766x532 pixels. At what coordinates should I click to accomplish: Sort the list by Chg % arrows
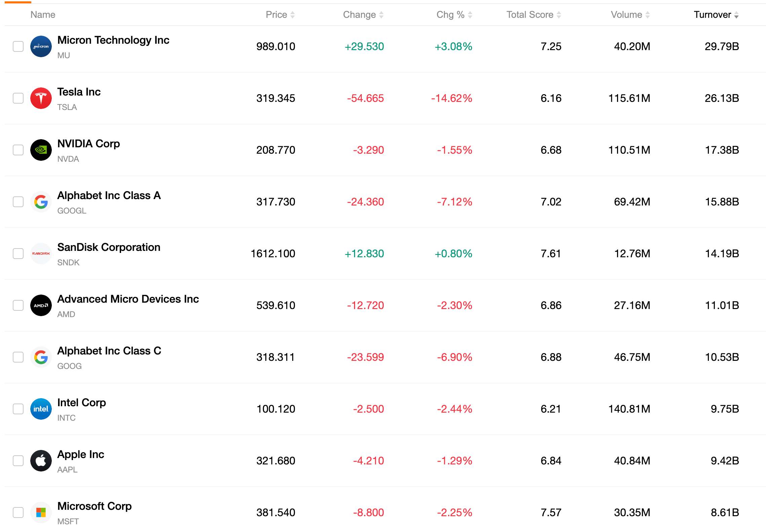(x=470, y=15)
